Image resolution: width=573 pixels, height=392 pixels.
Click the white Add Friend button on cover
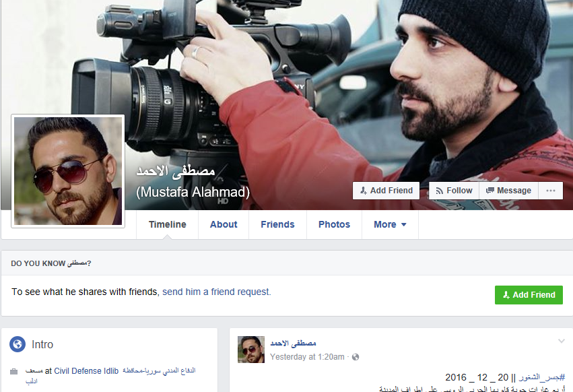click(386, 191)
